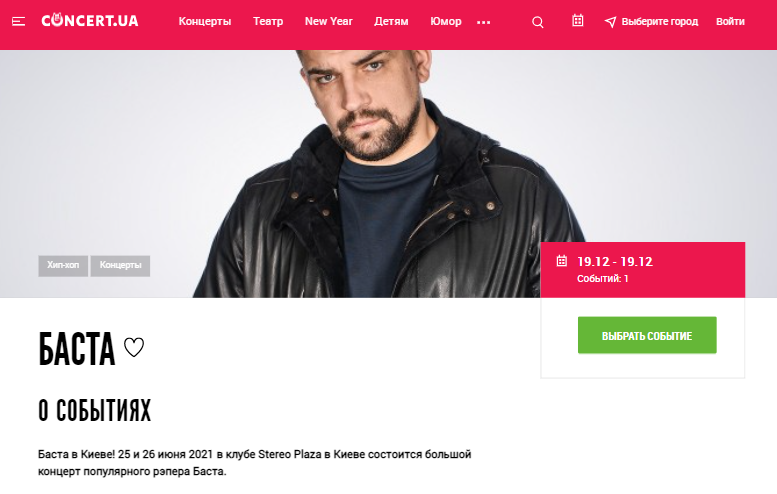Select the New Year menu item
This screenshot has width=777, height=494.
(x=328, y=22)
